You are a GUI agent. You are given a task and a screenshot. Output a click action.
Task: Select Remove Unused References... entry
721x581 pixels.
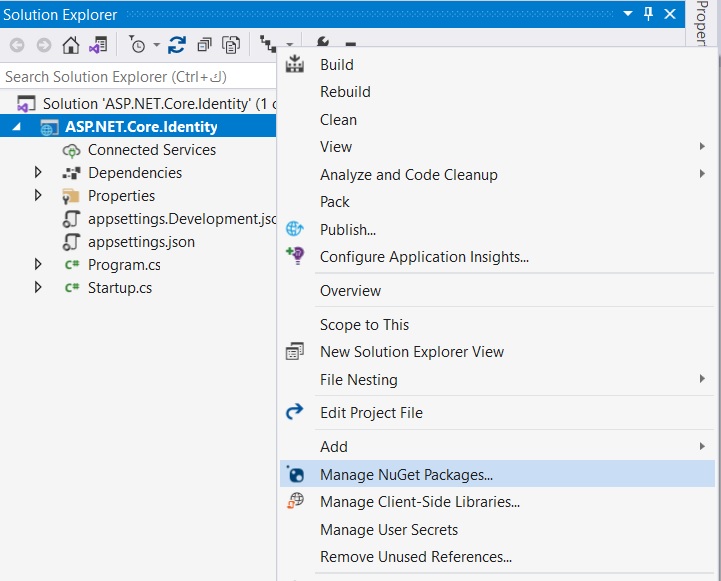click(x=497, y=557)
